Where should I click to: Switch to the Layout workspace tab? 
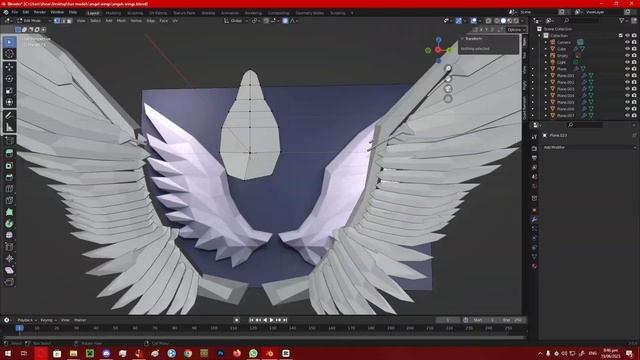pos(93,13)
